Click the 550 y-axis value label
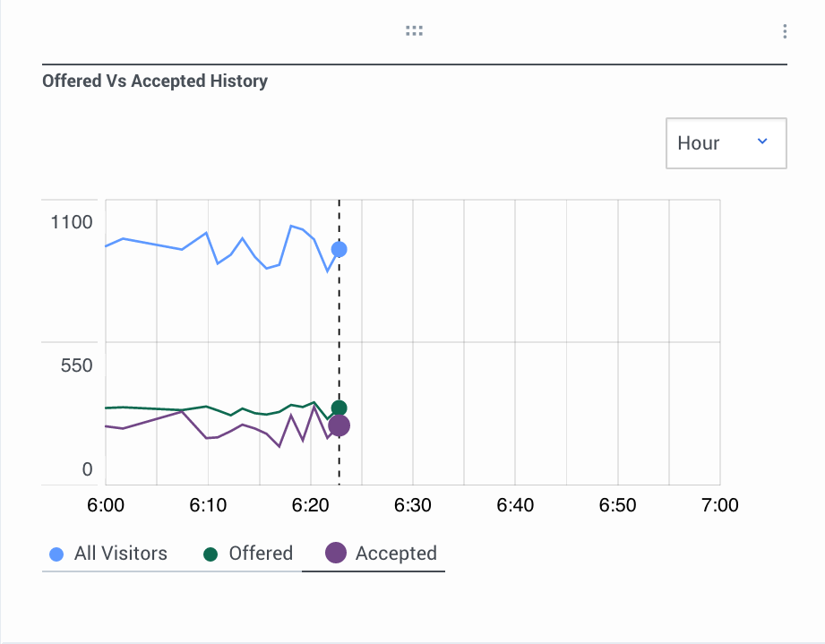Image resolution: width=825 pixels, height=644 pixels. click(76, 366)
